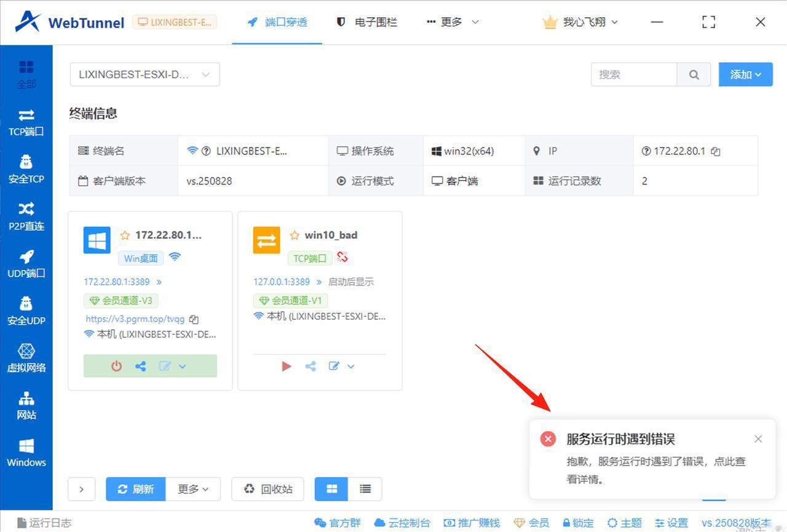Click the 刷新 refresh button
This screenshot has width=787, height=532.
coord(135,489)
